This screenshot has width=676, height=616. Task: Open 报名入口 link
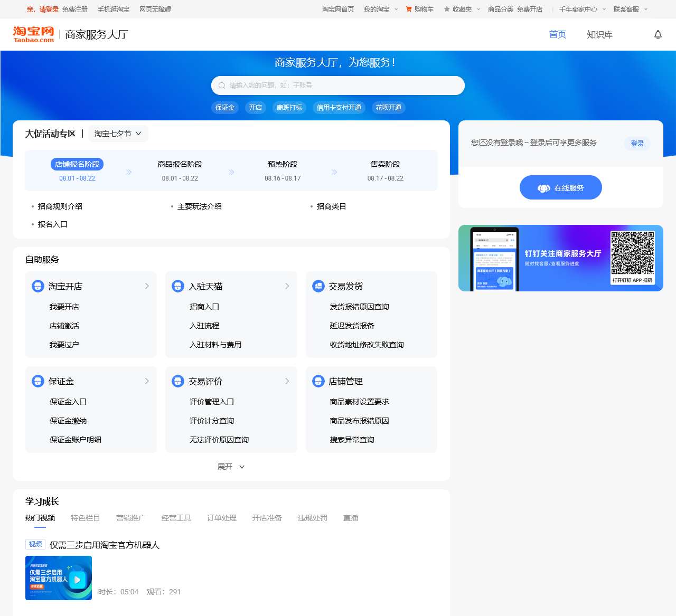(53, 224)
